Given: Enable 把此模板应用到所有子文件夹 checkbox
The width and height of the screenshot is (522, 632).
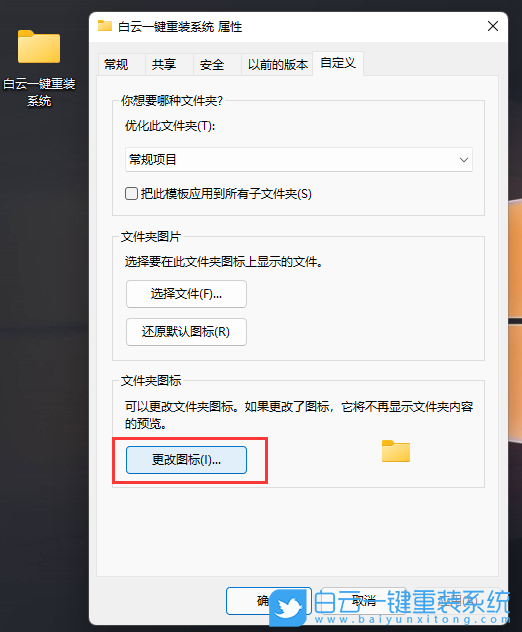Looking at the screenshot, I should [x=131, y=193].
